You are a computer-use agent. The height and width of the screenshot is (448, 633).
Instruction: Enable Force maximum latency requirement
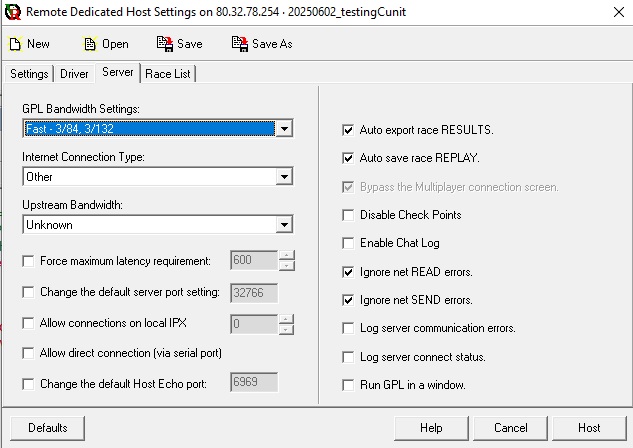pyautogui.click(x=28, y=261)
